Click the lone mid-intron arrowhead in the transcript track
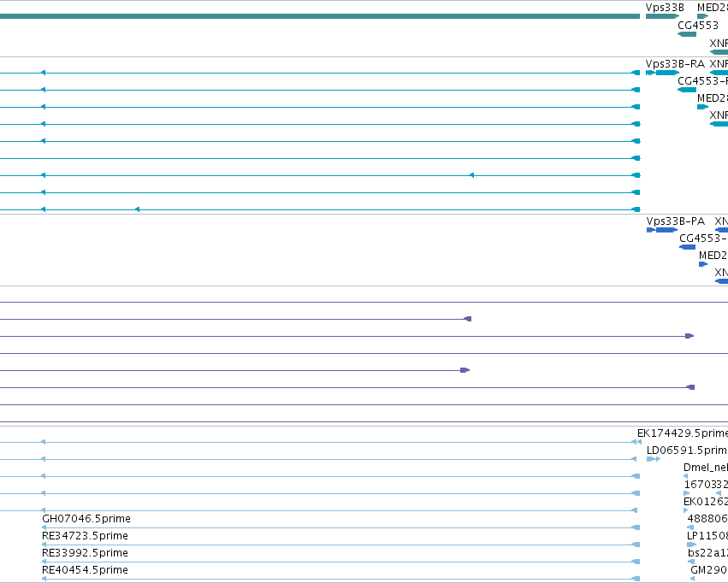 click(471, 175)
